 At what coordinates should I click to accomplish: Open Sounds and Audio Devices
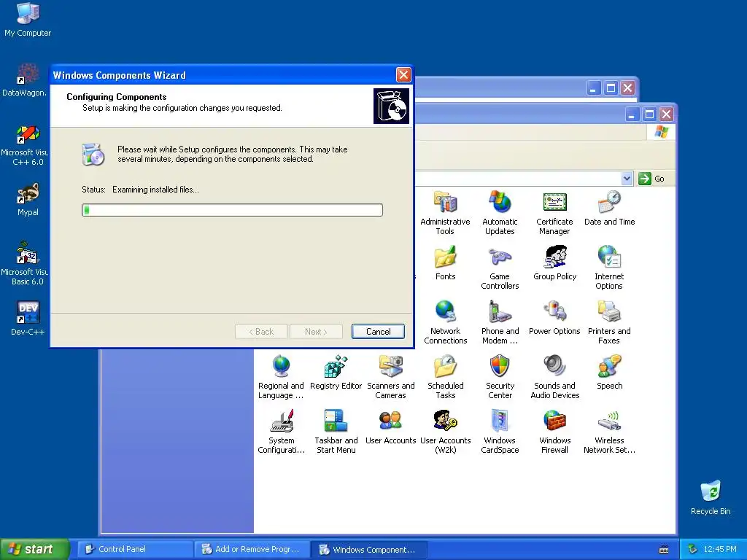coord(554,377)
